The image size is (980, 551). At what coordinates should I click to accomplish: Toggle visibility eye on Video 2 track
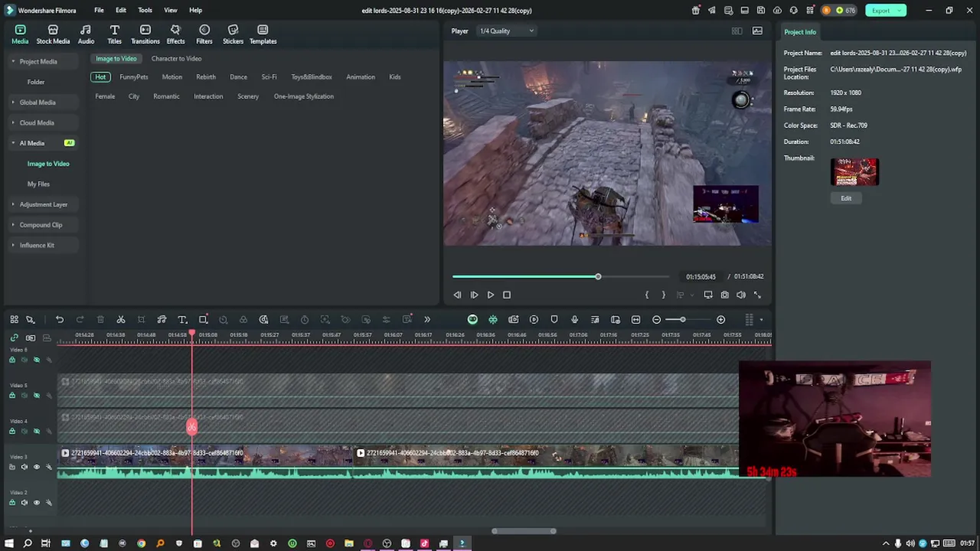point(36,503)
